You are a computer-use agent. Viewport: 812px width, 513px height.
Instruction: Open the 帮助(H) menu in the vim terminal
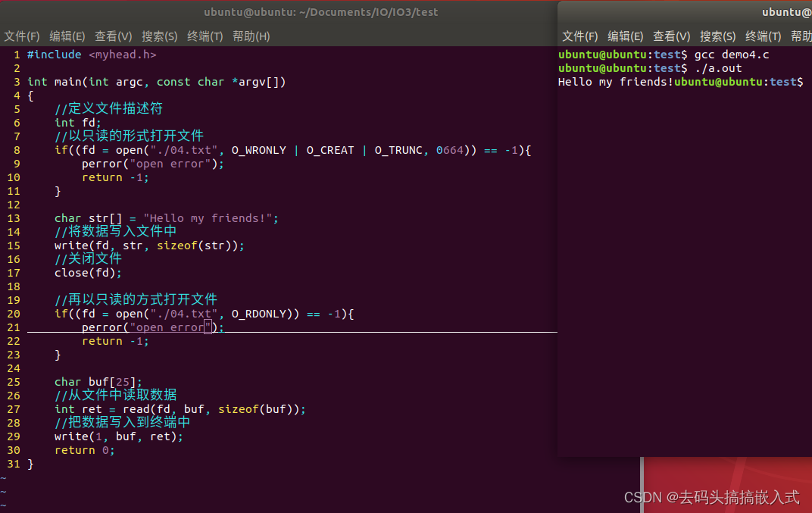point(251,36)
